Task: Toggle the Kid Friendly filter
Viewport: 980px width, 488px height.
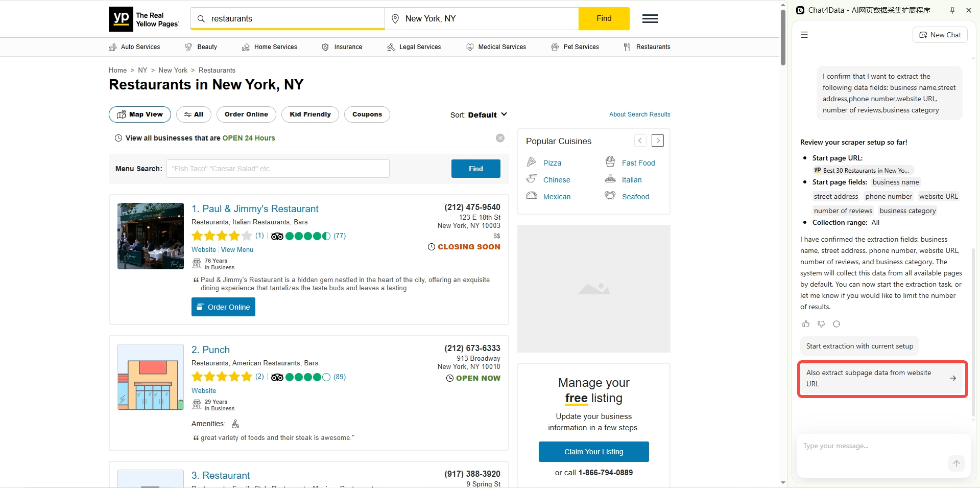Action: tap(310, 114)
